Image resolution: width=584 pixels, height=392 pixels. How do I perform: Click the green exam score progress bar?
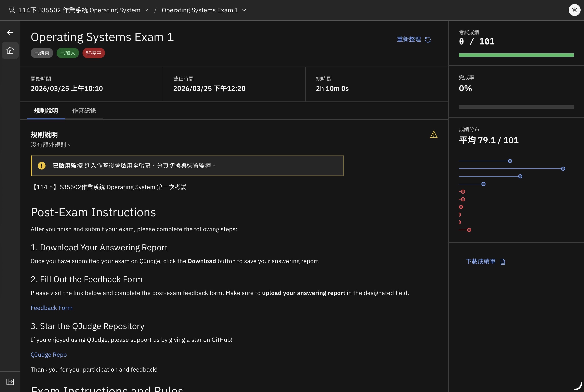(x=516, y=55)
